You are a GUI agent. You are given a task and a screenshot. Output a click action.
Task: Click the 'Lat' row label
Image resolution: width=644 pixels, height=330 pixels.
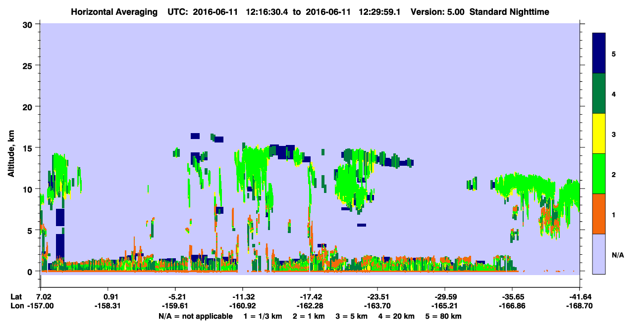(16, 297)
